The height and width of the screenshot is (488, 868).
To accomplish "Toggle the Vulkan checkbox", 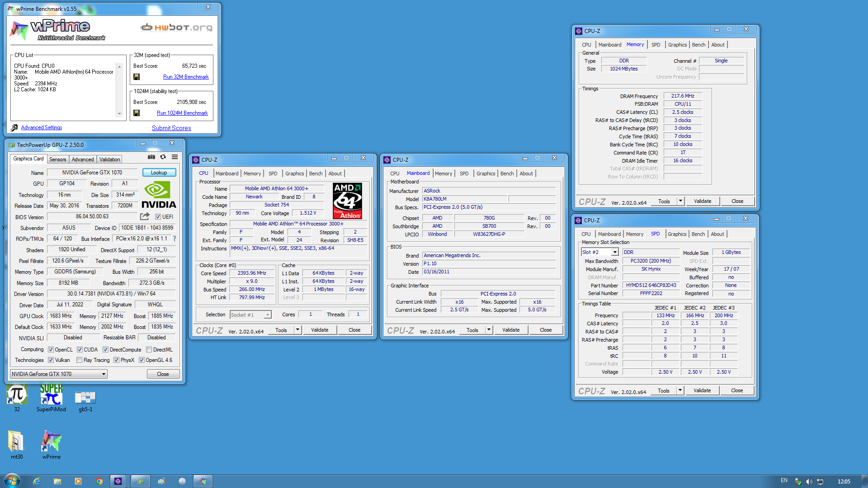I will tap(51, 360).
